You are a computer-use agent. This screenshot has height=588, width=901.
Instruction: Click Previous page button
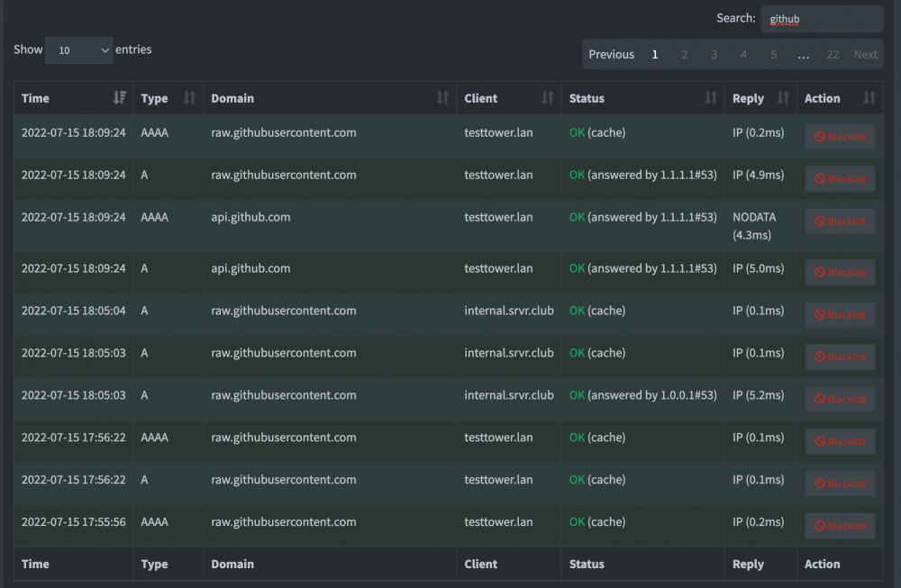[x=612, y=54]
